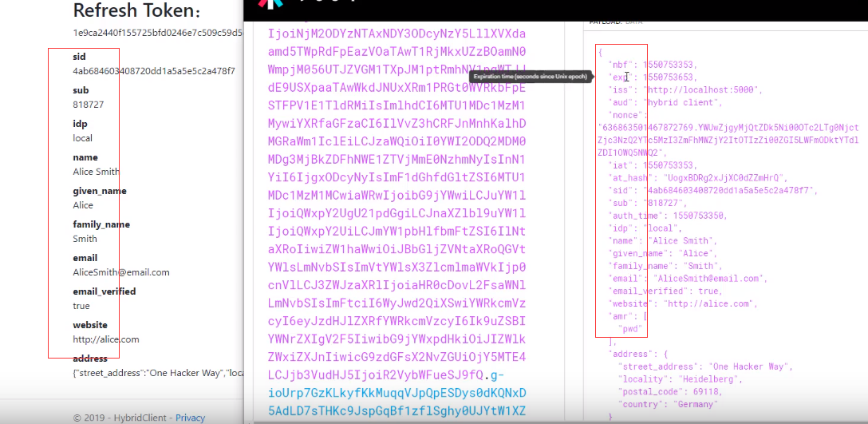The height and width of the screenshot is (424, 868).
Task: Click the 'Refresh Token:' heading
Action: click(136, 10)
